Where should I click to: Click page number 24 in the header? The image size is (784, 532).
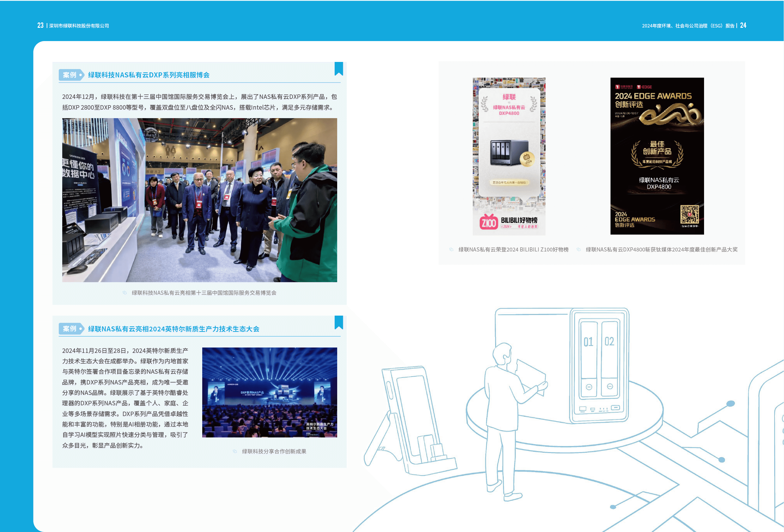tap(743, 26)
